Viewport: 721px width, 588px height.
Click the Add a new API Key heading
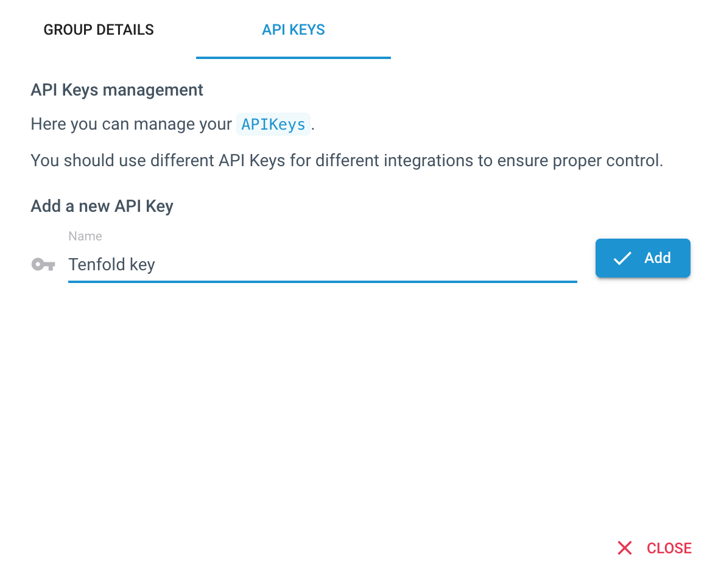[x=102, y=206]
